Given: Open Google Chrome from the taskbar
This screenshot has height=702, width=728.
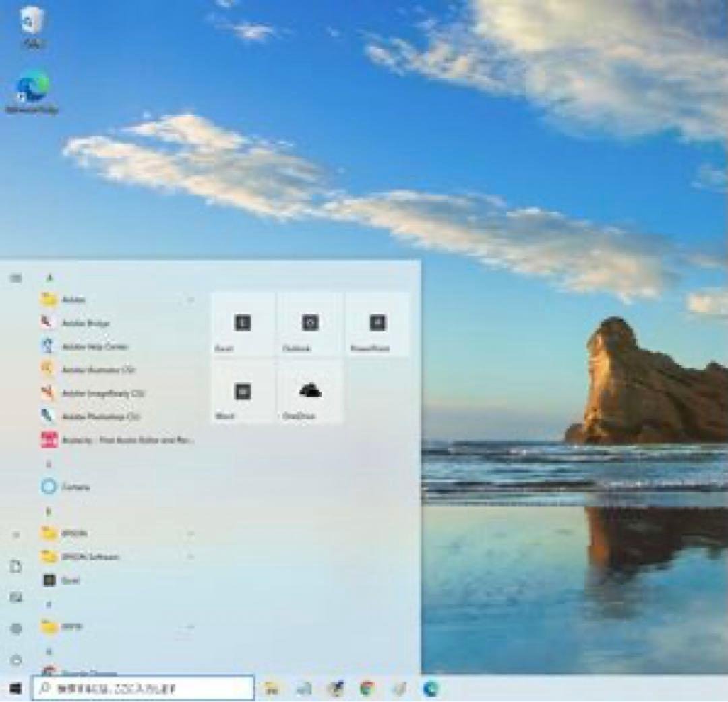Looking at the screenshot, I should pyautogui.click(x=367, y=689).
